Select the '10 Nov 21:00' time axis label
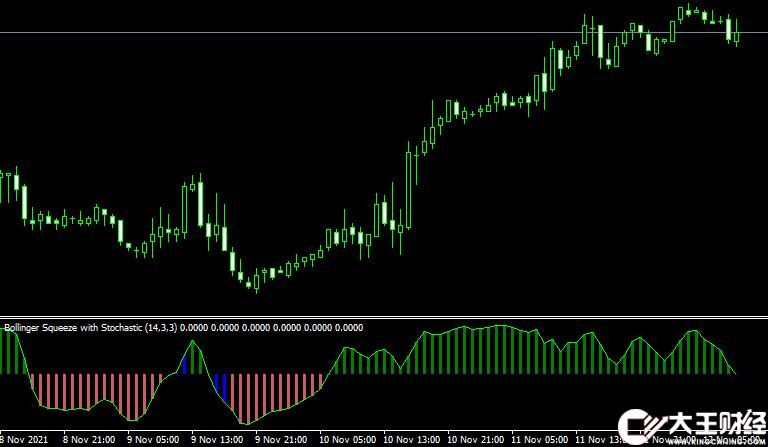The height and width of the screenshot is (447, 768). point(476,440)
